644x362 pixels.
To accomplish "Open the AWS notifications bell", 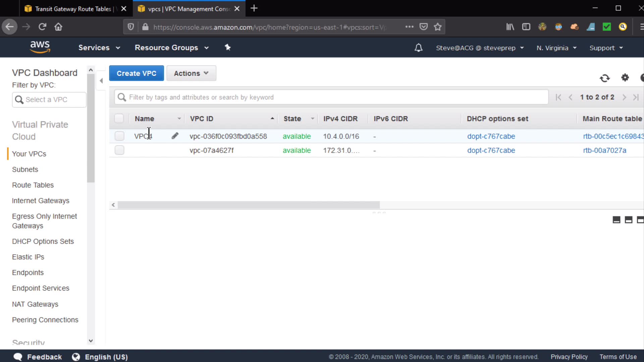I will tap(418, 48).
